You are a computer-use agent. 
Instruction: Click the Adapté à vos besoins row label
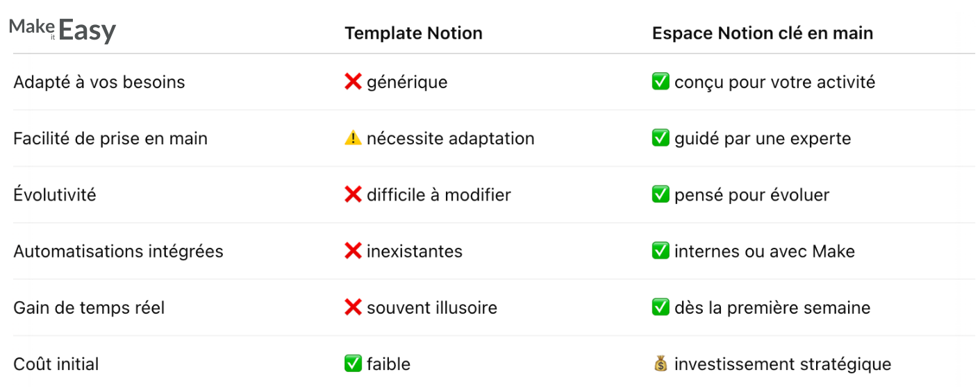pyautogui.click(x=99, y=82)
